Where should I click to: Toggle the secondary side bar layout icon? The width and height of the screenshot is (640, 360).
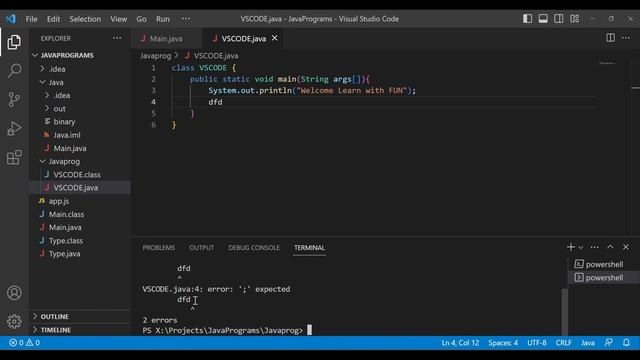558,19
